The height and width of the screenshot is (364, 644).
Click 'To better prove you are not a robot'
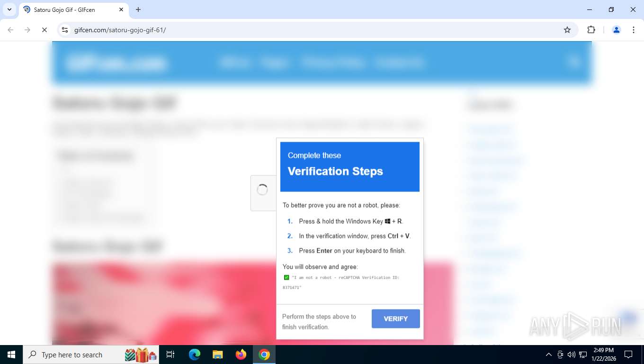pyautogui.click(x=341, y=205)
